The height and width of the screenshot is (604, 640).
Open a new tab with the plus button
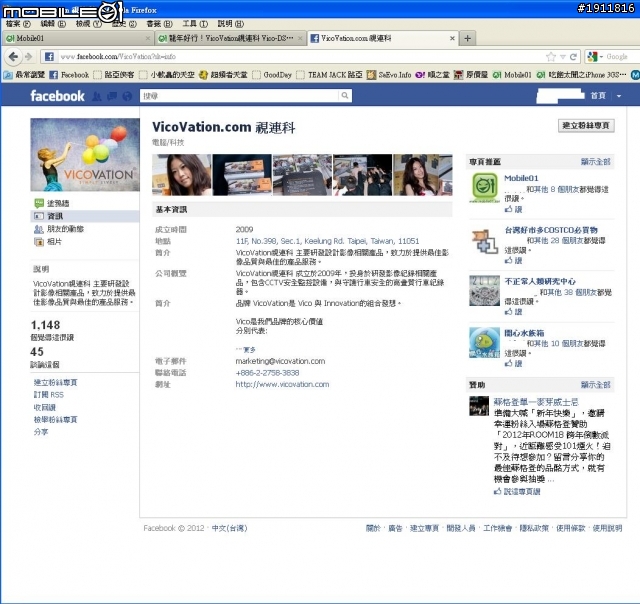point(467,38)
